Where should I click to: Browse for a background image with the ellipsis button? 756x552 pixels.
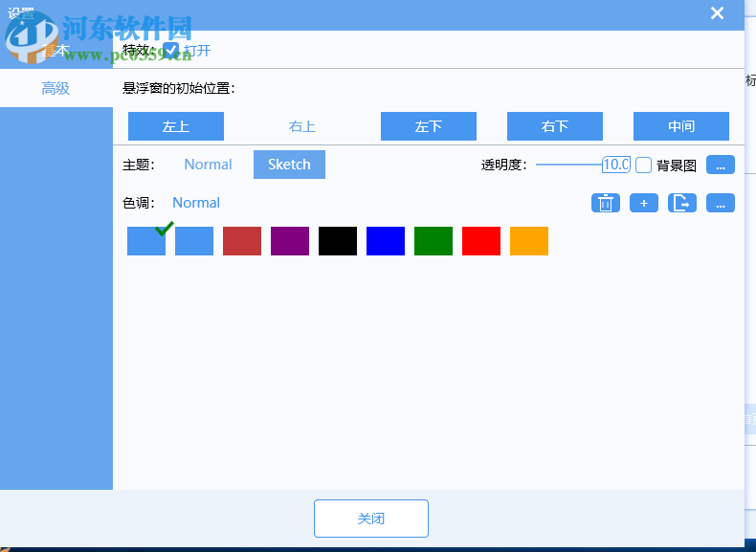pos(721,165)
